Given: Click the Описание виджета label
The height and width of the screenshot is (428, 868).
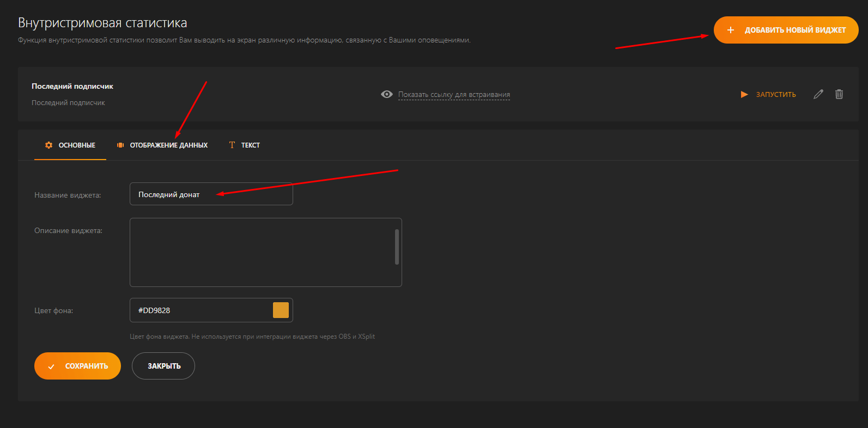Looking at the screenshot, I should point(68,231).
